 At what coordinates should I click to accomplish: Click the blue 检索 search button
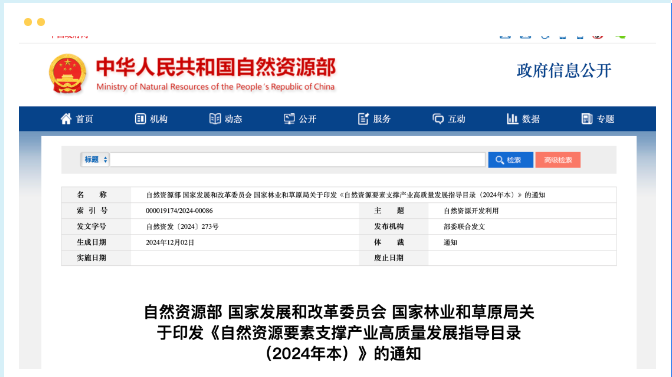510,160
